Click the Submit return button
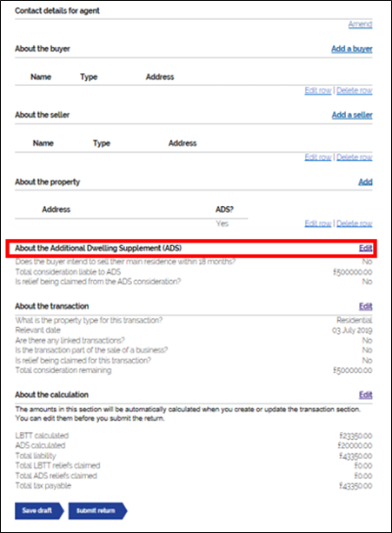Screen dimensions: 392x533 tap(97, 510)
